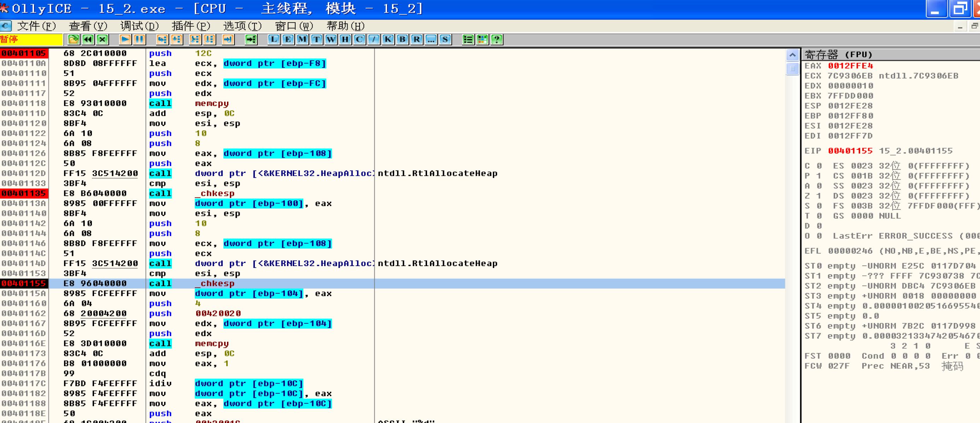
Task: Click the EBP register value 0012FF80
Action: (x=850, y=116)
